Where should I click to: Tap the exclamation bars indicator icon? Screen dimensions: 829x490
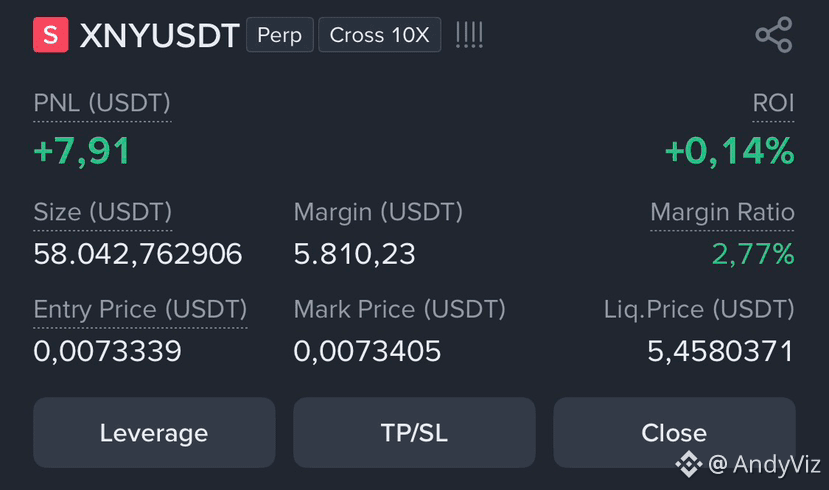pos(469,35)
